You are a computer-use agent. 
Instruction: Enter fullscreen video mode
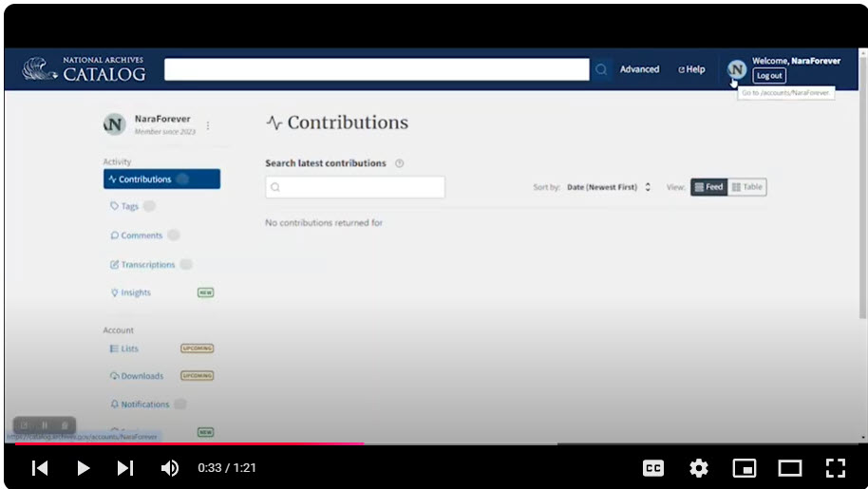click(x=835, y=468)
